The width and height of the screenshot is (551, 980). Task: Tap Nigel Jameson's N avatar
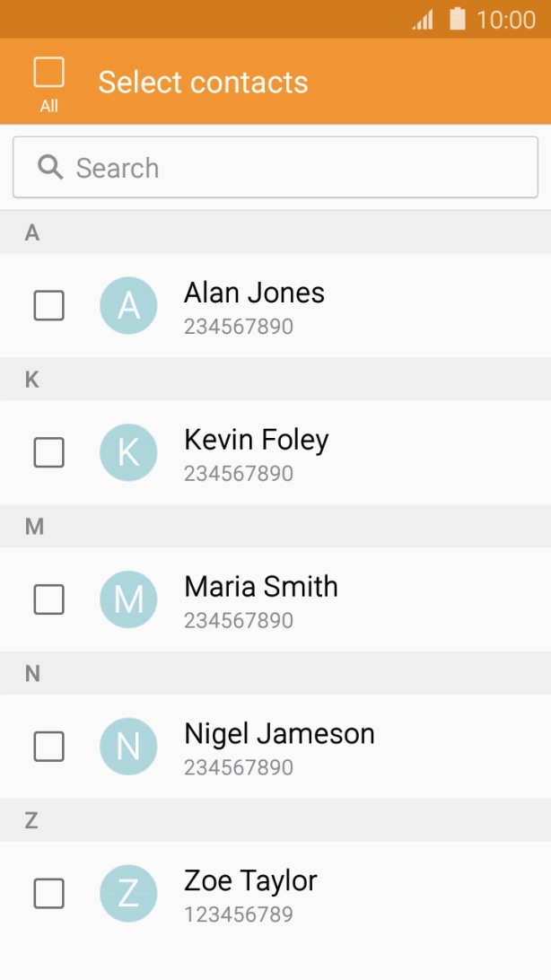[x=128, y=747]
